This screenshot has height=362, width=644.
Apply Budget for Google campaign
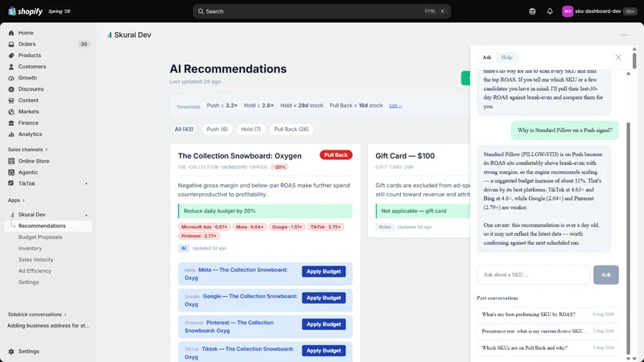point(324,298)
